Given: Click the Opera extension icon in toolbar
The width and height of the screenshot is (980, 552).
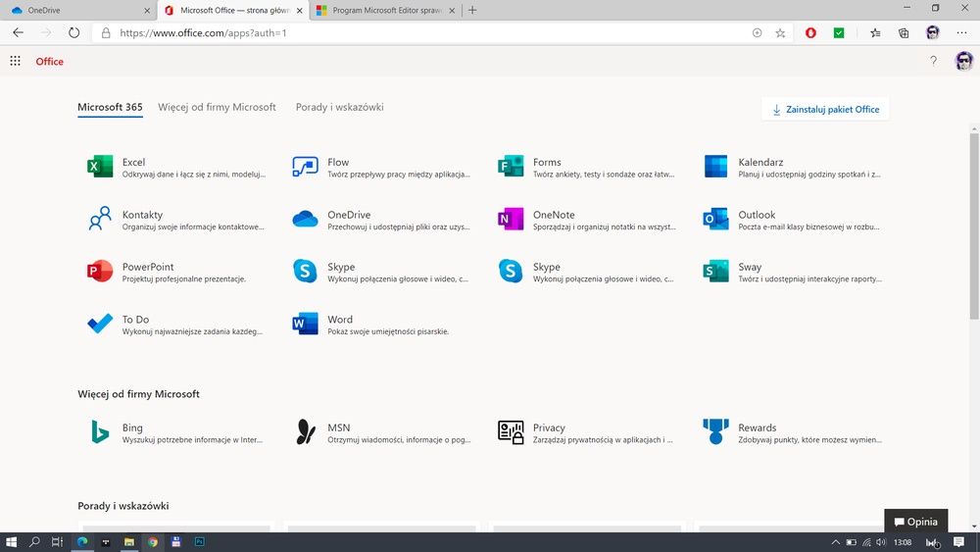Looking at the screenshot, I should pyautogui.click(x=810, y=32).
